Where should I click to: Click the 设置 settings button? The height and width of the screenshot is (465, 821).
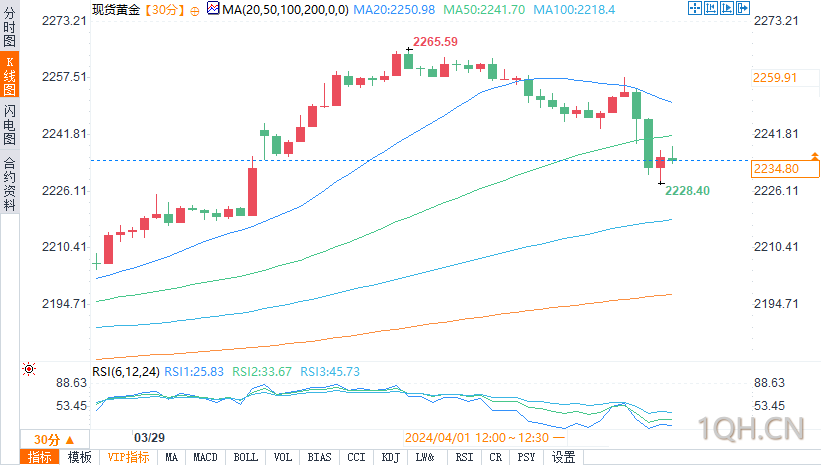[x=563, y=457]
